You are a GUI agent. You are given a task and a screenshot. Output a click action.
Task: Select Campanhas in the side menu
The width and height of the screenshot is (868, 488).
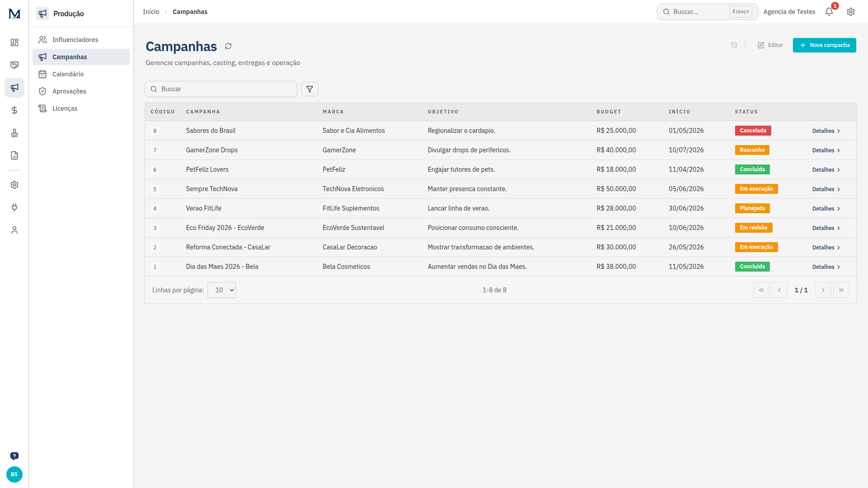pyautogui.click(x=81, y=57)
